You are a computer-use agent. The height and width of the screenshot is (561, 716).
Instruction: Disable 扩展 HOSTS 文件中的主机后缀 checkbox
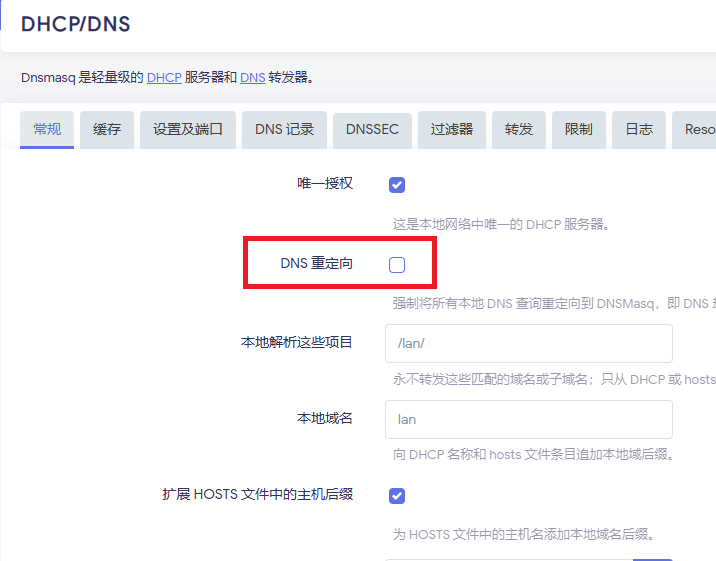(x=397, y=496)
